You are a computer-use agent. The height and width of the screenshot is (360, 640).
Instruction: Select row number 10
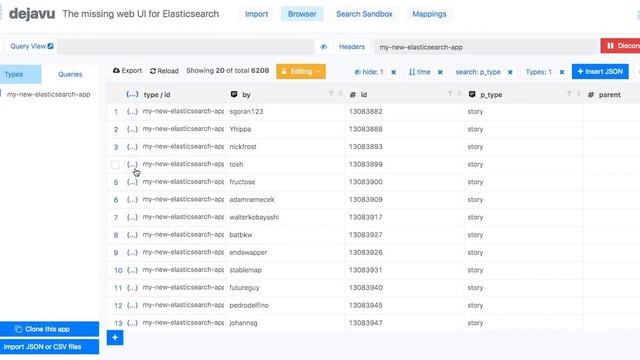118,270
